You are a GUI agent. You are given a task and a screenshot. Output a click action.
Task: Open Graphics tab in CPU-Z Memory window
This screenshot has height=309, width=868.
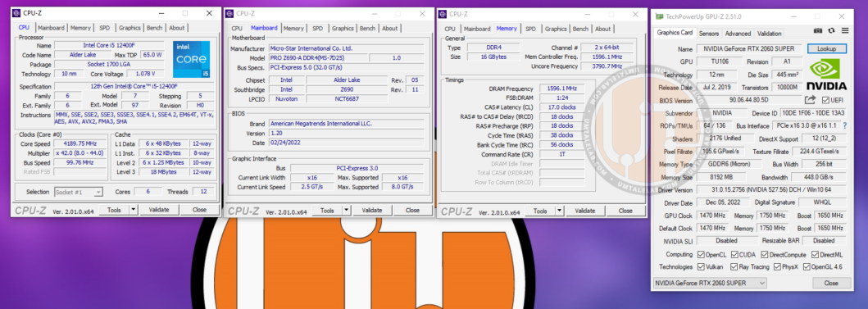[556, 29]
